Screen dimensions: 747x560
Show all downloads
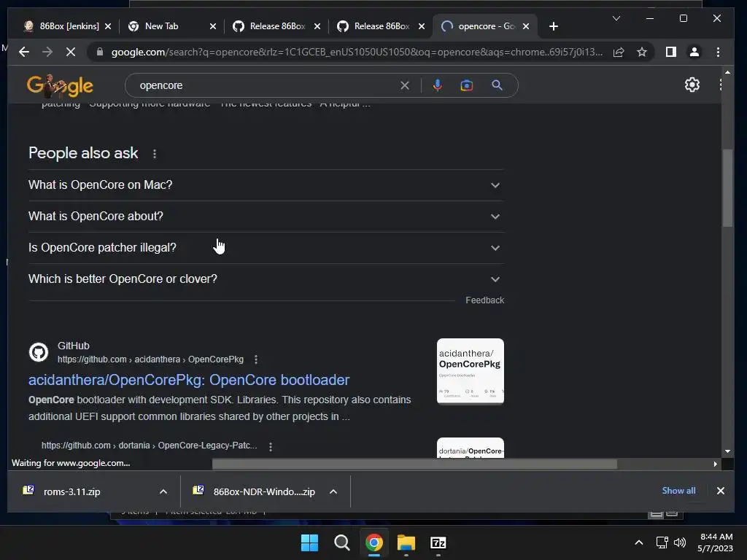(678, 491)
